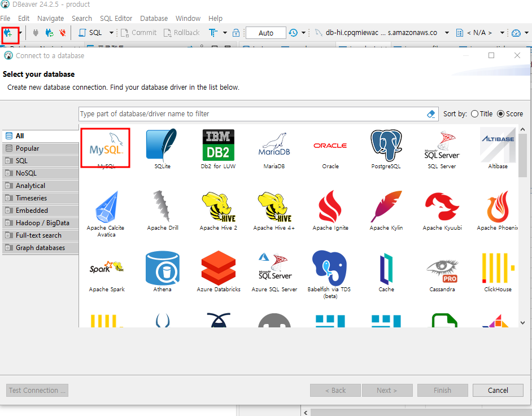Select the Embedded category
This screenshot has width=532, height=416.
(41, 211)
